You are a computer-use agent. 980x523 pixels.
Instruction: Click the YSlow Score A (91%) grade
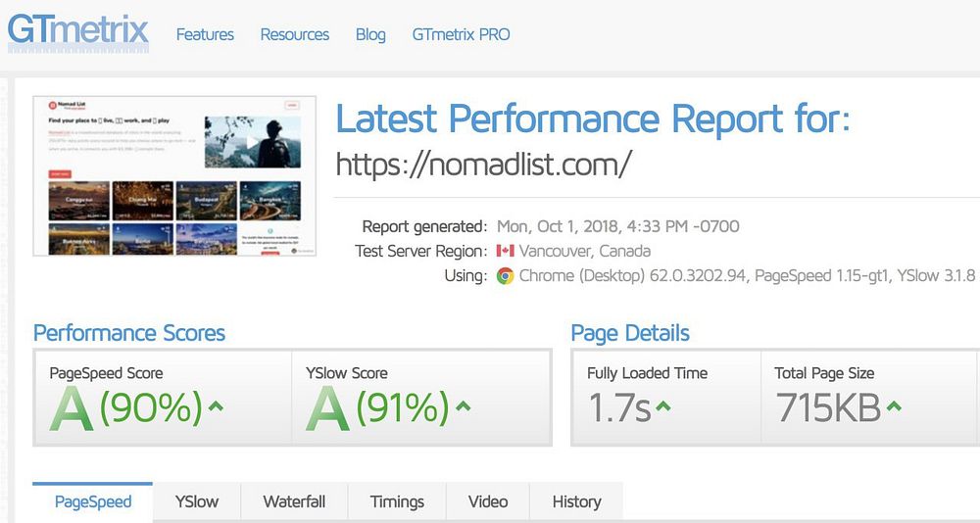[377, 408]
